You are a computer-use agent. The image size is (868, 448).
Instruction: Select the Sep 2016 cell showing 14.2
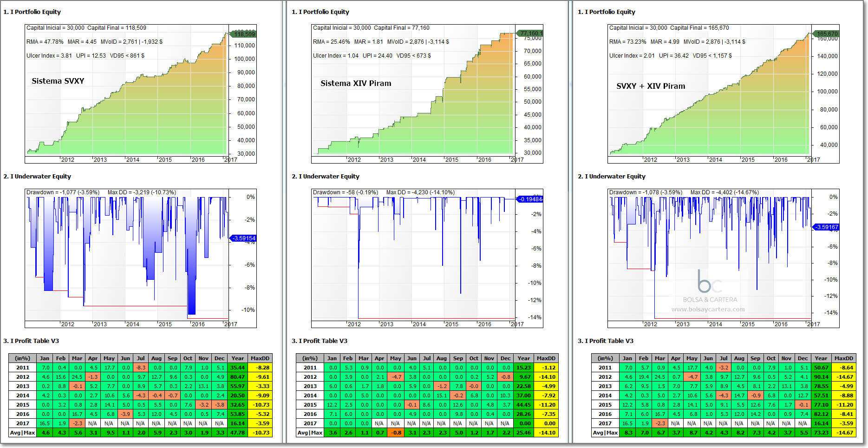[755, 414]
